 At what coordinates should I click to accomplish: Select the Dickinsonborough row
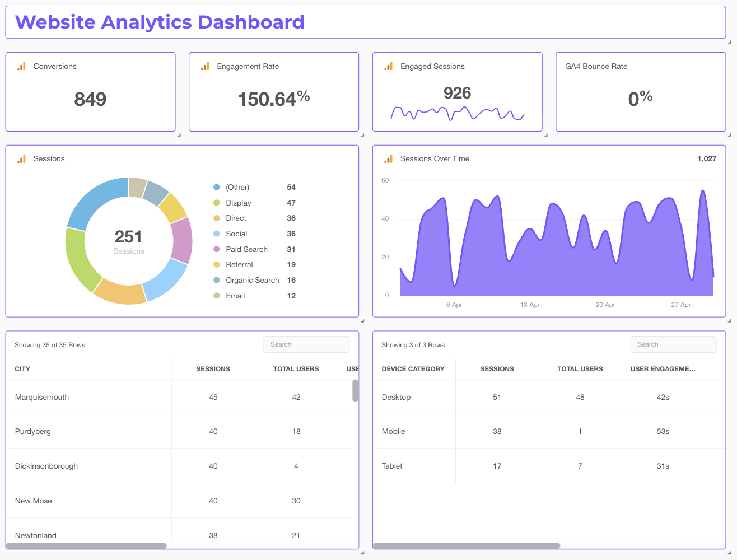[x=179, y=466]
